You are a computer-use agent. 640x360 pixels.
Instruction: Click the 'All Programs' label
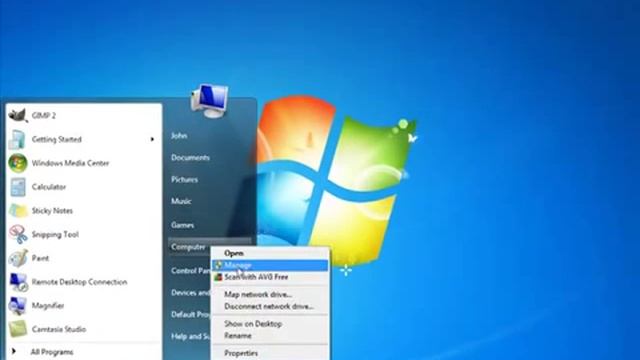click(x=52, y=352)
